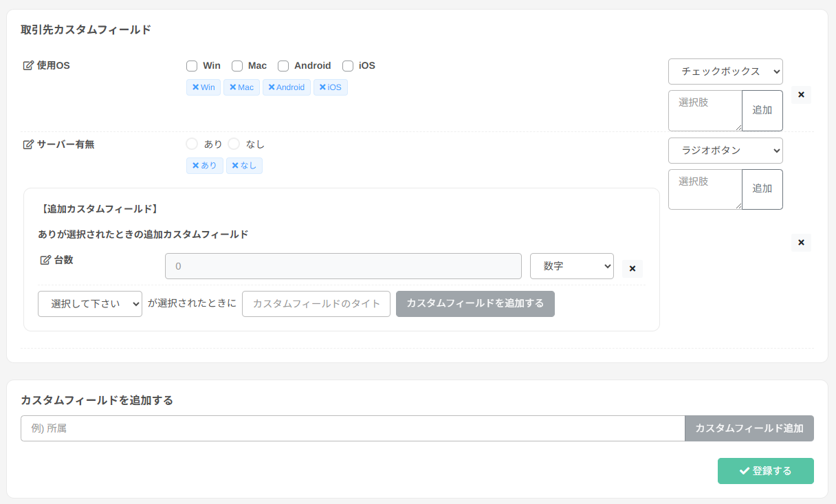Check the Win checkbox
The height and width of the screenshot is (504, 836).
pos(192,66)
